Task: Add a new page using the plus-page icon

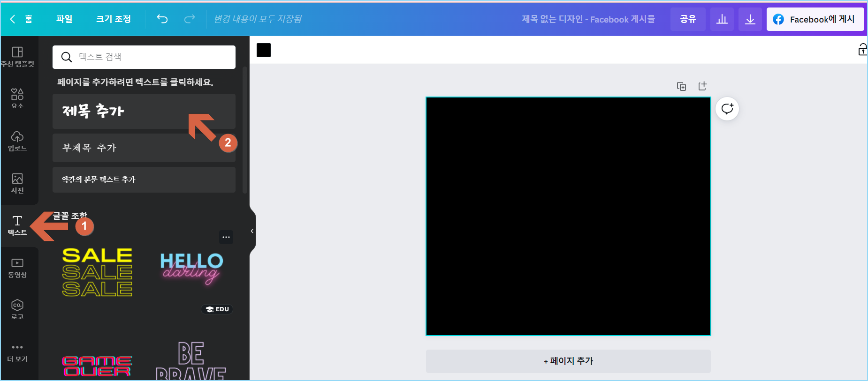Action: click(x=702, y=86)
